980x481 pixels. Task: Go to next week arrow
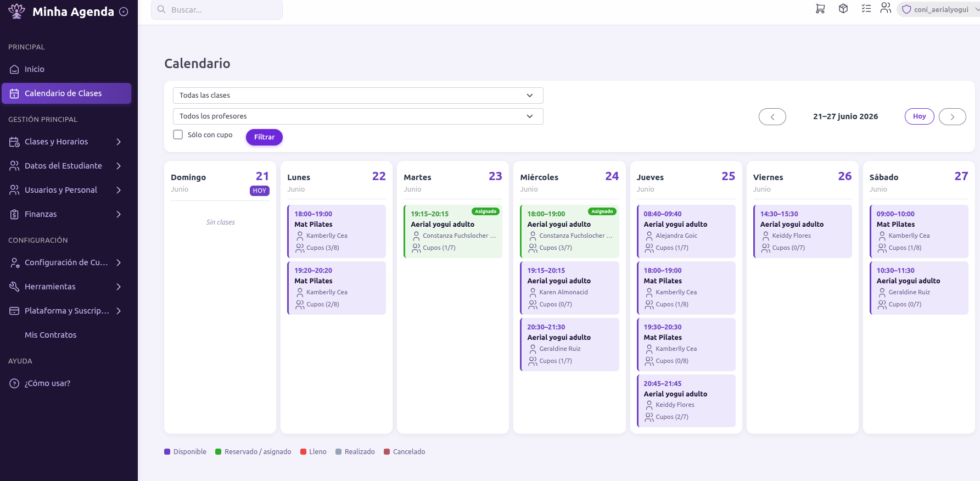953,117
